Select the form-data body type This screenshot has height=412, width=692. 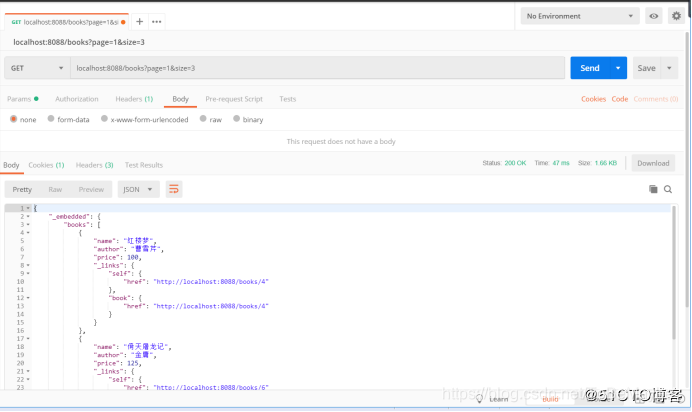click(x=51, y=119)
